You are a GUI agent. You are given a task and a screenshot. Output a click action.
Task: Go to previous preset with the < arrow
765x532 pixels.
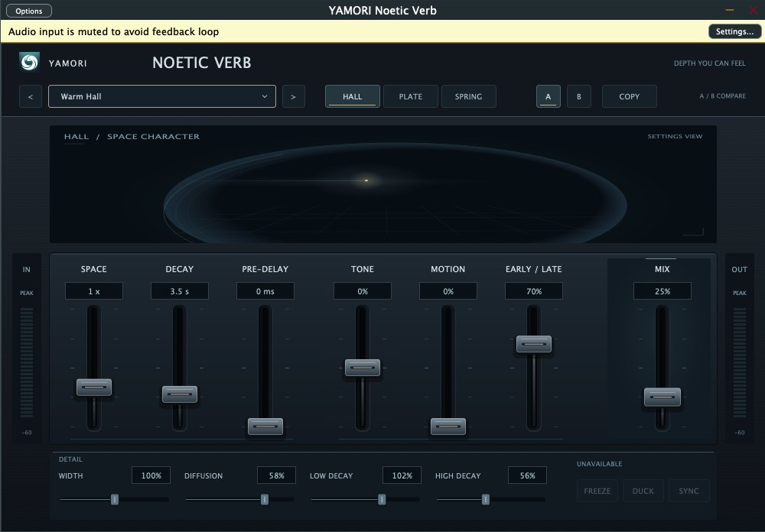click(x=31, y=96)
